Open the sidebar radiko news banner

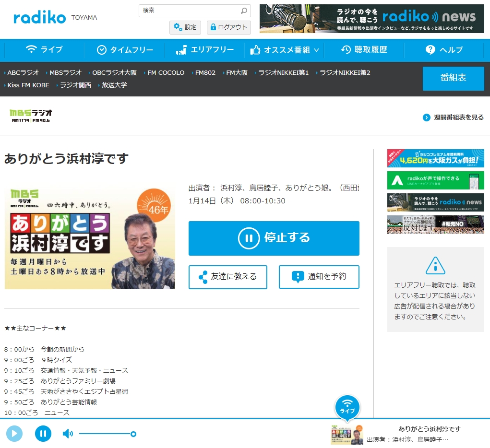coord(435,202)
